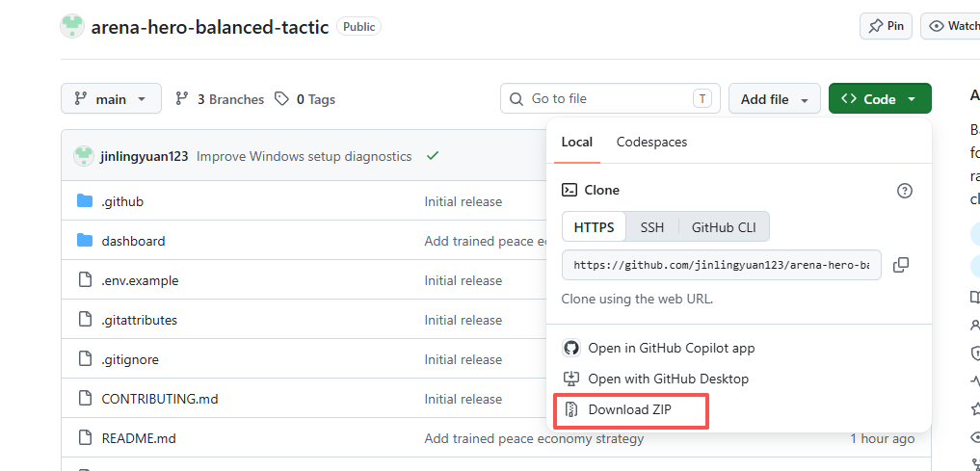Viewport: 980px width, 471px height.
Task: Switch to the Local tab
Action: [x=577, y=142]
